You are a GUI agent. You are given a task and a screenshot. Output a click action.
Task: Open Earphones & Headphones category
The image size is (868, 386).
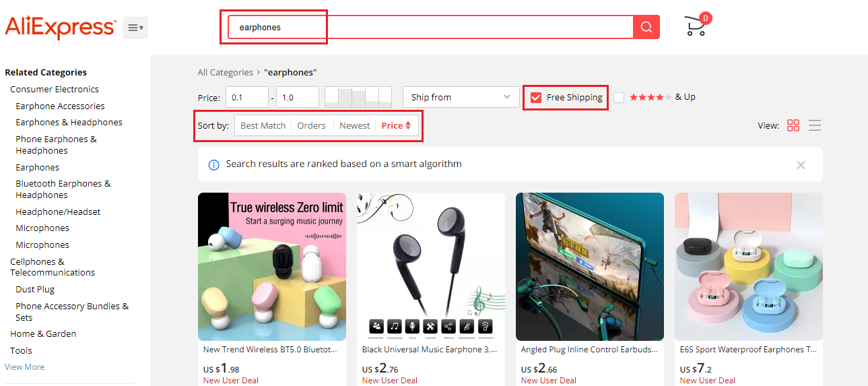[x=69, y=122]
